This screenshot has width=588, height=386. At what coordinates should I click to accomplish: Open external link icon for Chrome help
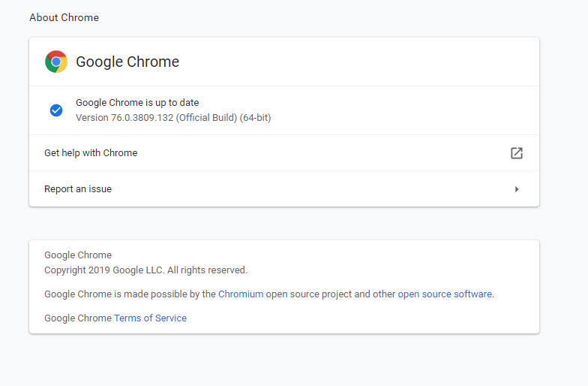pyautogui.click(x=516, y=153)
